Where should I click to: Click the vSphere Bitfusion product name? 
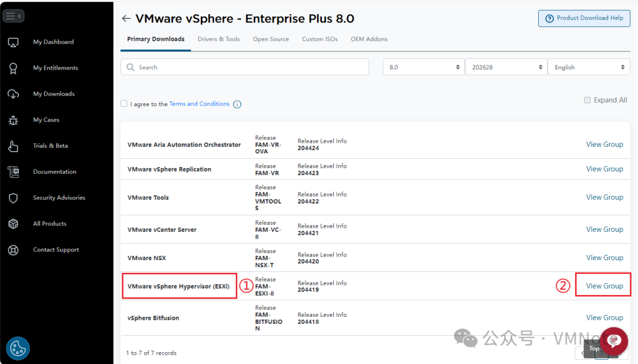coord(153,318)
